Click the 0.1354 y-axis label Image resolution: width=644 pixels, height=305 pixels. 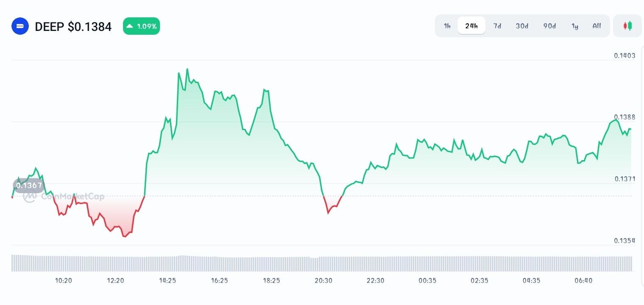625,241
